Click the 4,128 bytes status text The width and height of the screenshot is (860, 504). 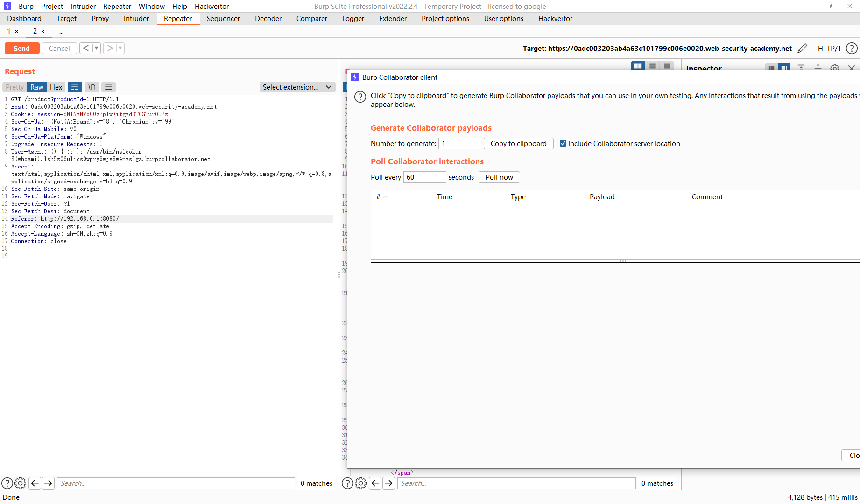(x=805, y=497)
